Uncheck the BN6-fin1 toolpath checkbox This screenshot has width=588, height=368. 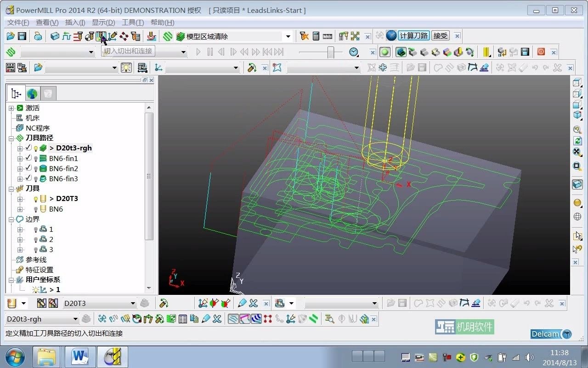click(x=28, y=158)
